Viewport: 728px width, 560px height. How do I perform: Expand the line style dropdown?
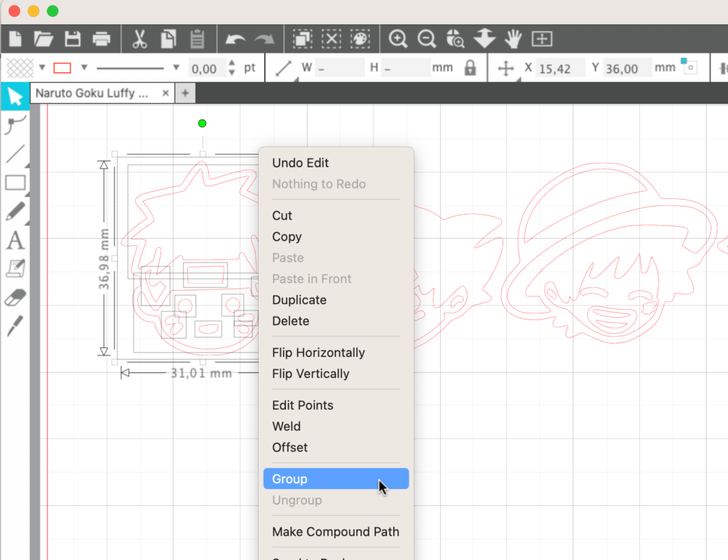coord(176,68)
